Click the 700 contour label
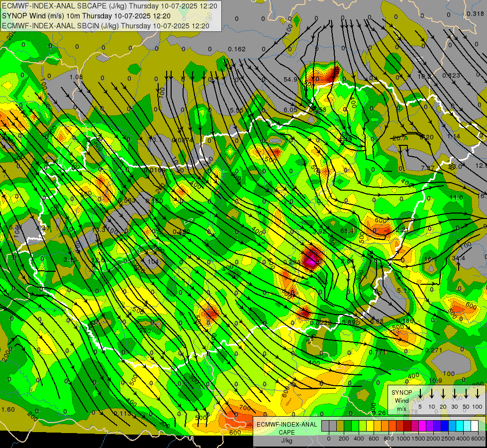Screen dimensions: 487x448 (x=245, y=408)
